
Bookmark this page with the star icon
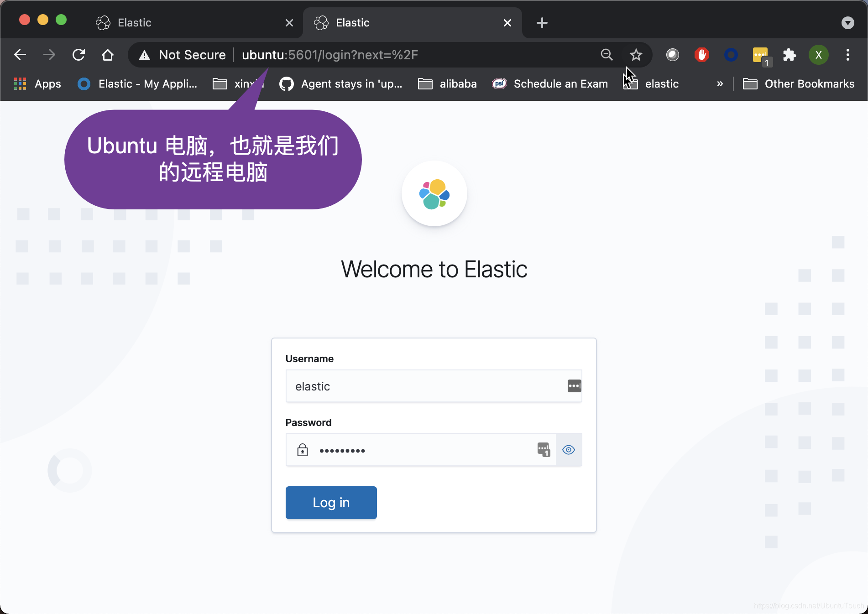[636, 55]
